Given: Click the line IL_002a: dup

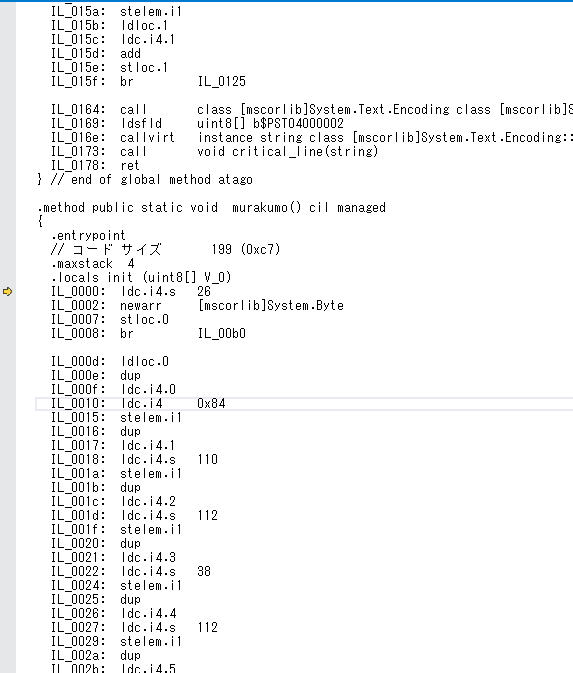Looking at the screenshot, I should coord(96,655).
